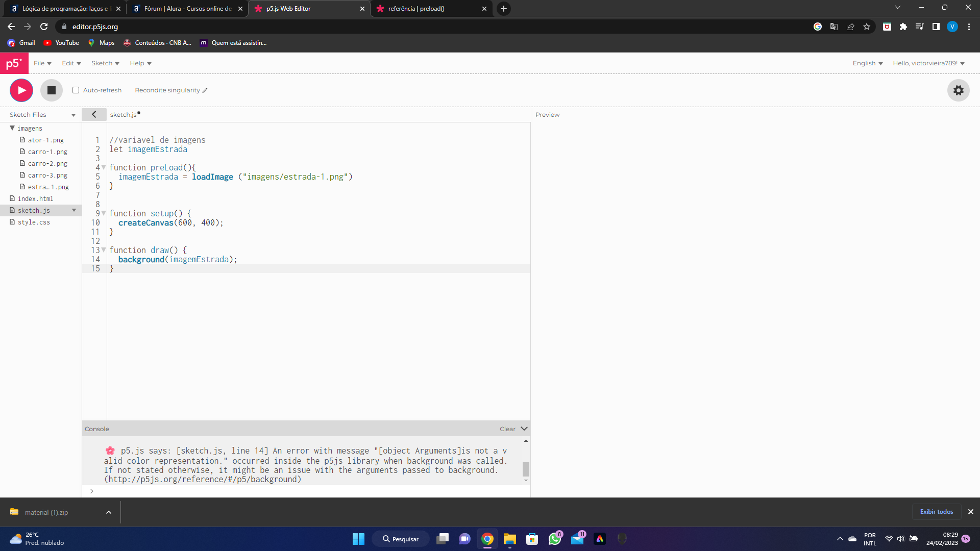The width and height of the screenshot is (980, 551).
Task: Open the browser side panel icon
Action: (x=936, y=27)
